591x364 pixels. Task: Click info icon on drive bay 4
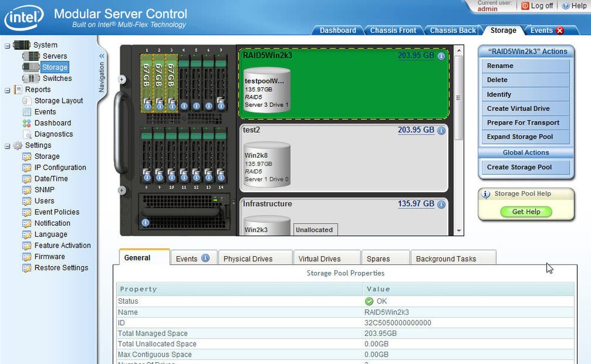[184, 106]
